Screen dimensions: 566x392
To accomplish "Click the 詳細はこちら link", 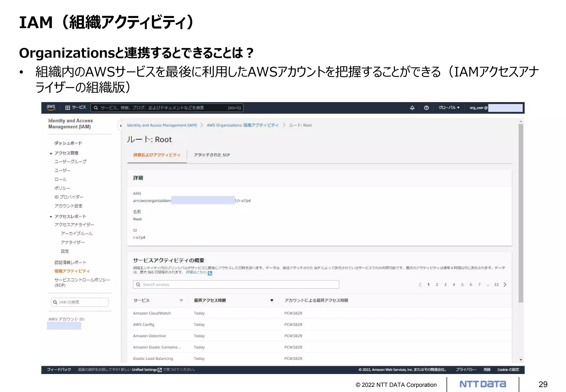I will point(196,272).
